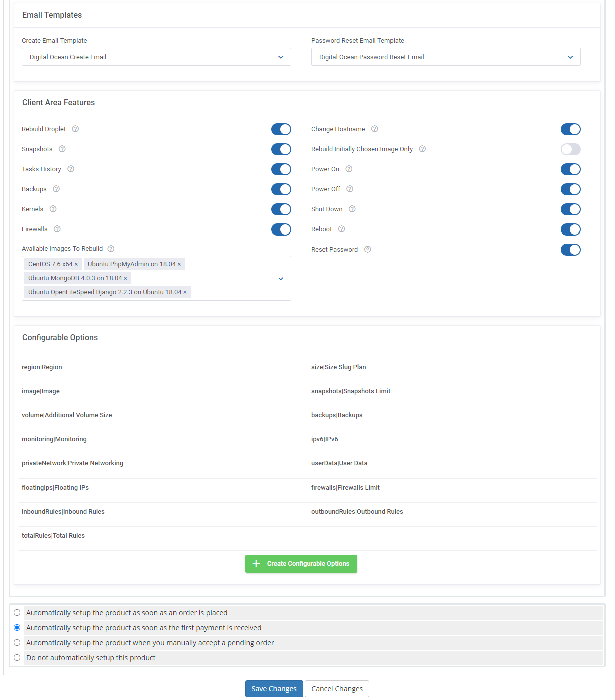
Task: Expand the Available Images To Rebuild selector
Action: click(x=281, y=278)
